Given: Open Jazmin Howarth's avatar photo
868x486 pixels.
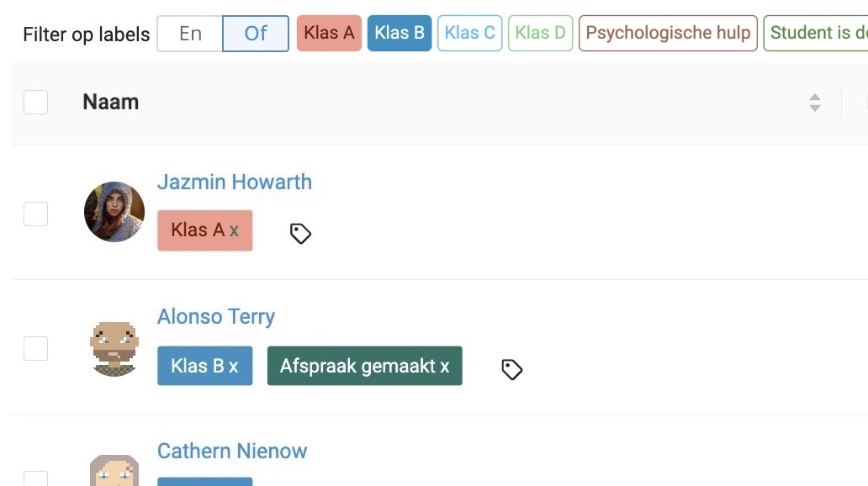Looking at the screenshot, I should point(114,211).
